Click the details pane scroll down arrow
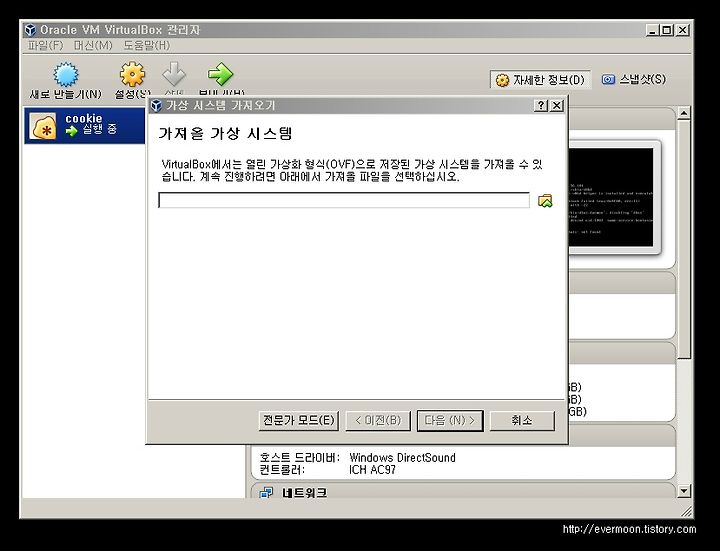The image size is (720, 551). coord(684,491)
